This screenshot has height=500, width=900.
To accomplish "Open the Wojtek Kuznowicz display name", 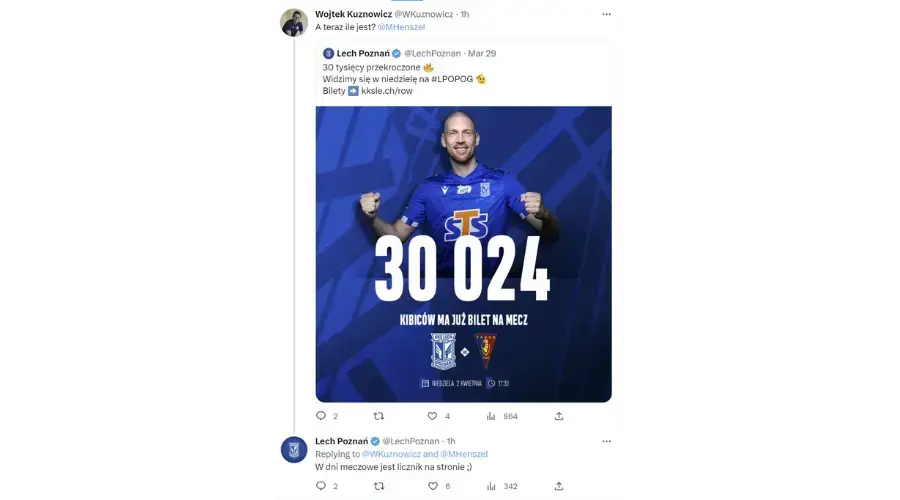I will pyautogui.click(x=353, y=14).
